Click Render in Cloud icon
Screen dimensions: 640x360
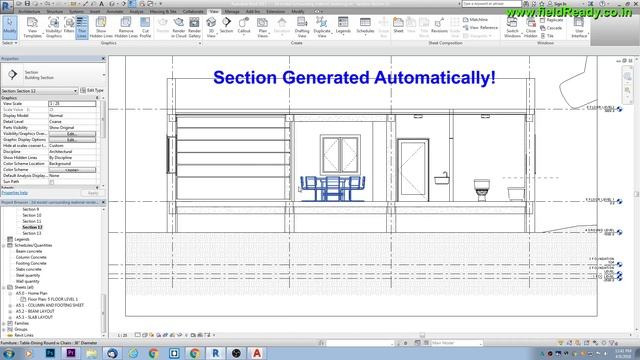pyautogui.click(x=179, y=27)
